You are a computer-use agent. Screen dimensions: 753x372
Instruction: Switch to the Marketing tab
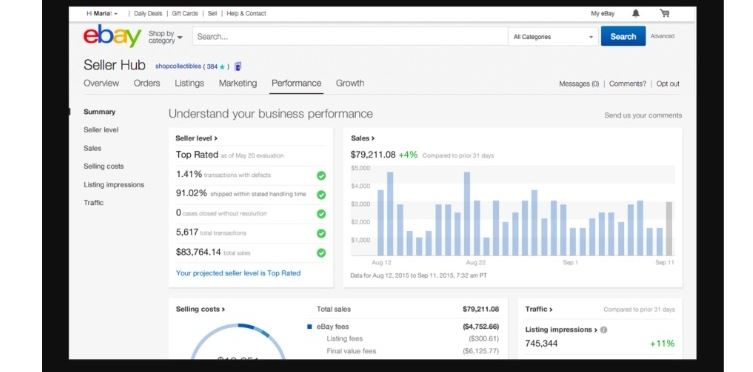[238, 83]
